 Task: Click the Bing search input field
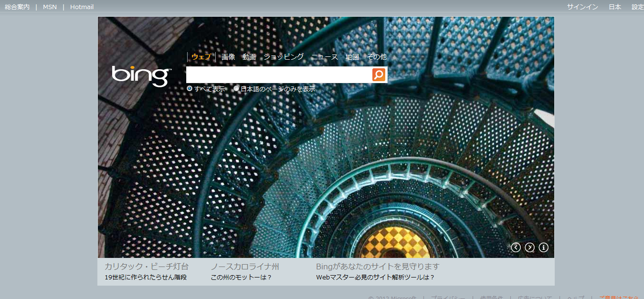[279, 75]
